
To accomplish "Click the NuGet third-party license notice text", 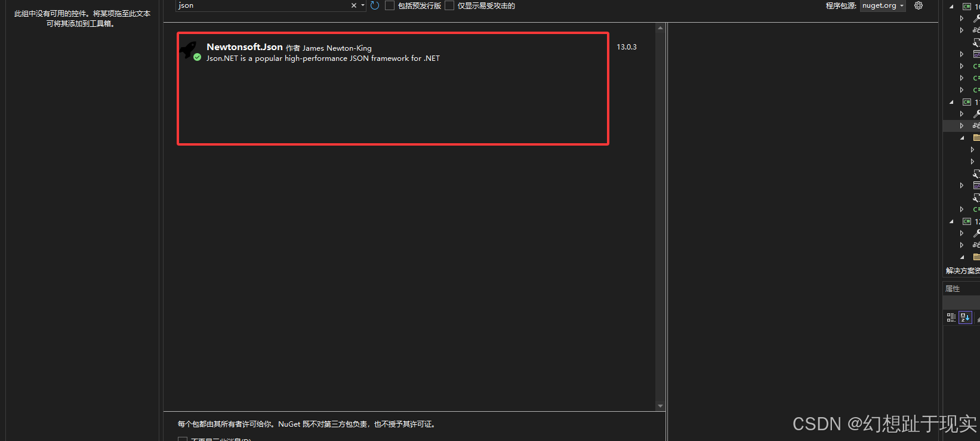I will tap(308, 424).
